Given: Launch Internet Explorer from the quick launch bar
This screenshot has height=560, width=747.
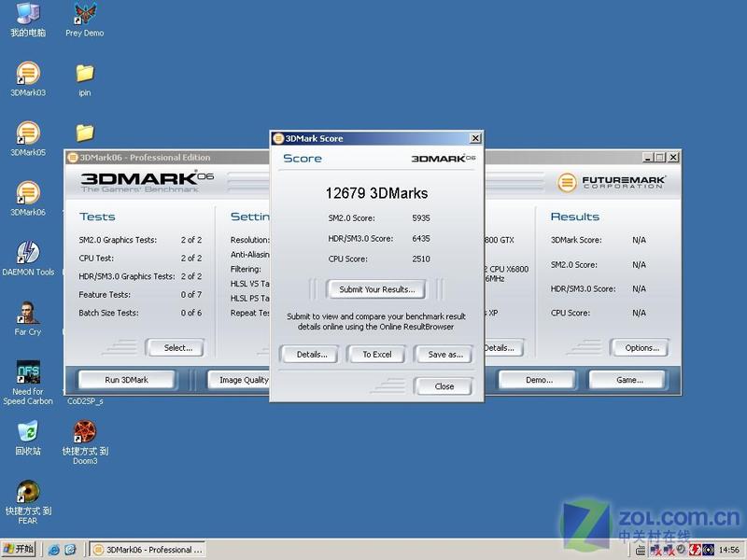Looking at the screenshot, I should click(54, 550).
